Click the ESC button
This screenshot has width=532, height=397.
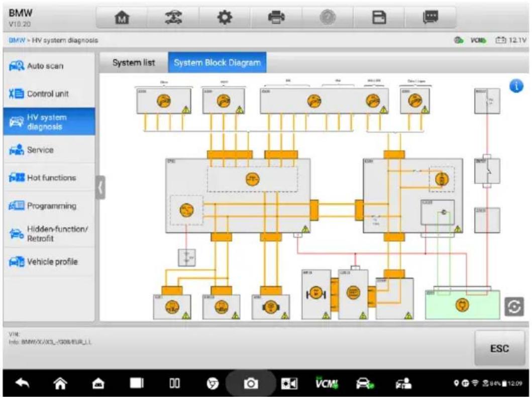pyautogui.click(x=499, y=348)
